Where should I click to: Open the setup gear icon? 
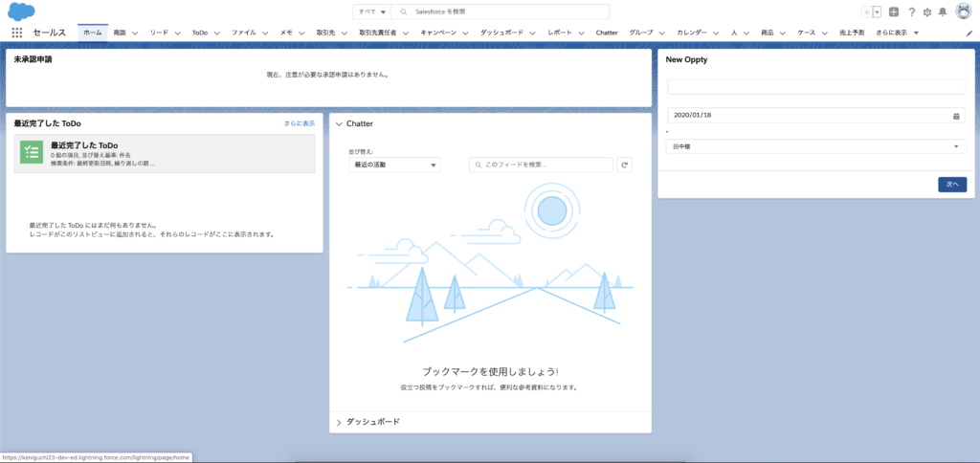point(927,11)
